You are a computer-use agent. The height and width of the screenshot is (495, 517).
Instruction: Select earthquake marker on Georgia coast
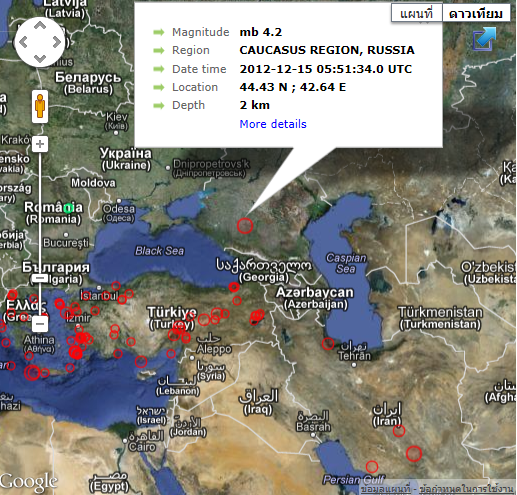234,287
